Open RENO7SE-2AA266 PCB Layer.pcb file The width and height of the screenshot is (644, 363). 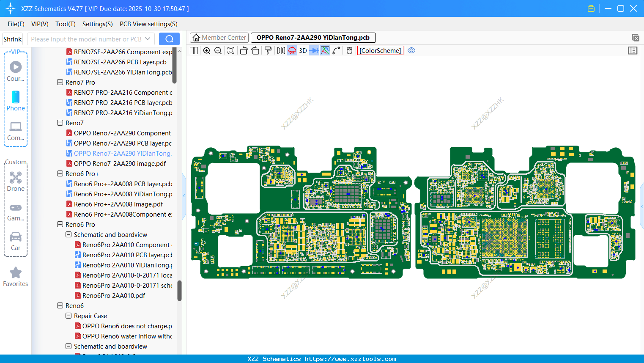coord(120,62)
